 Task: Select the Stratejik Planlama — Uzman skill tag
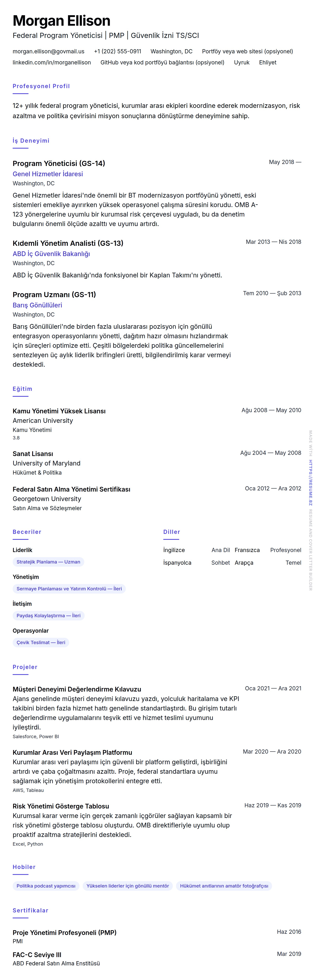pyautogui.click(x=48, y=562)
